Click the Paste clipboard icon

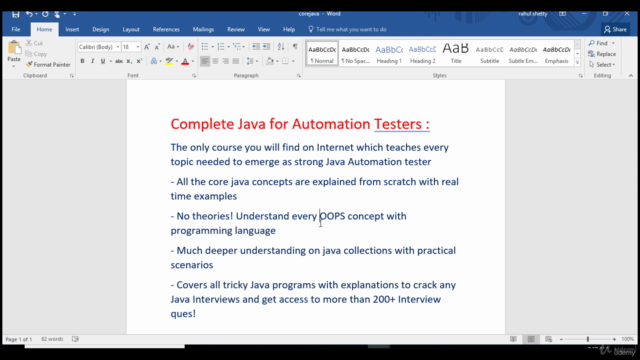(x=14, y=48)
